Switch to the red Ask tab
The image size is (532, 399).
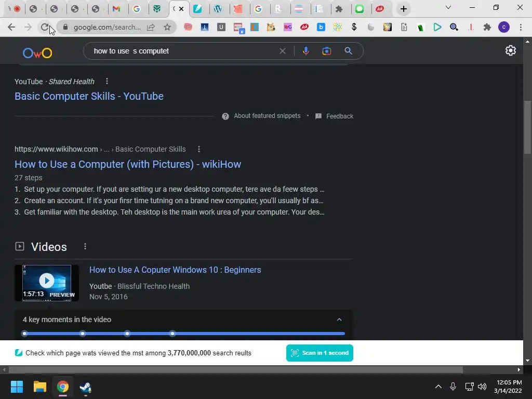click(x=380, y=9)
